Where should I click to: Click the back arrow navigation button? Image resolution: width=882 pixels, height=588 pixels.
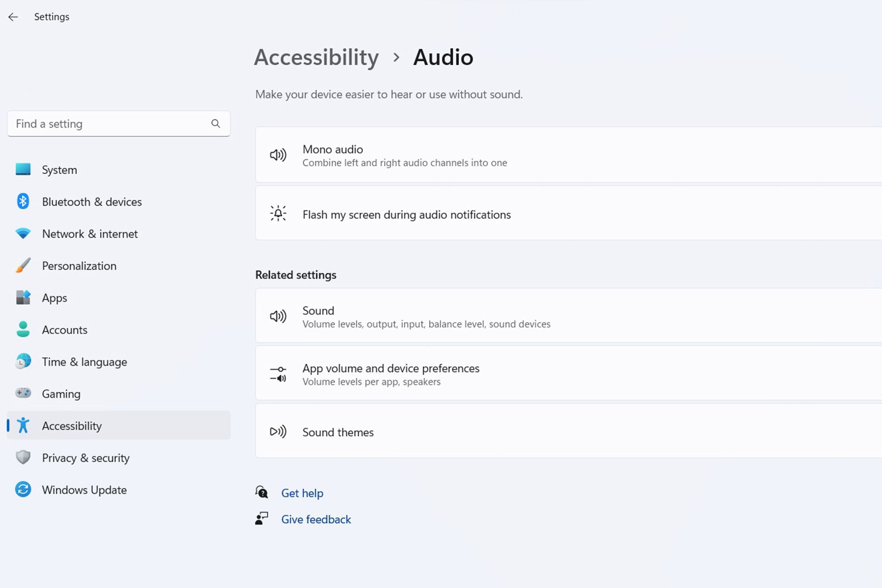[12, 17]
